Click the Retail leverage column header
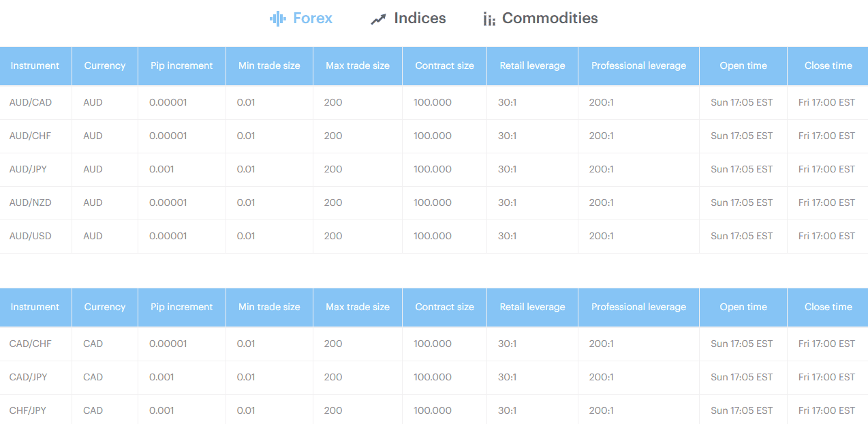 point(532,65)
